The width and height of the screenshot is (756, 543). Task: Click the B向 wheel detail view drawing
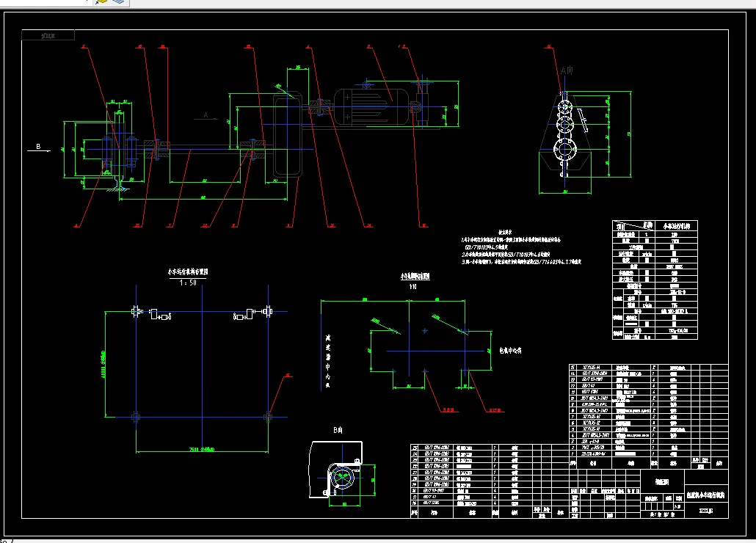coord(342,473)
